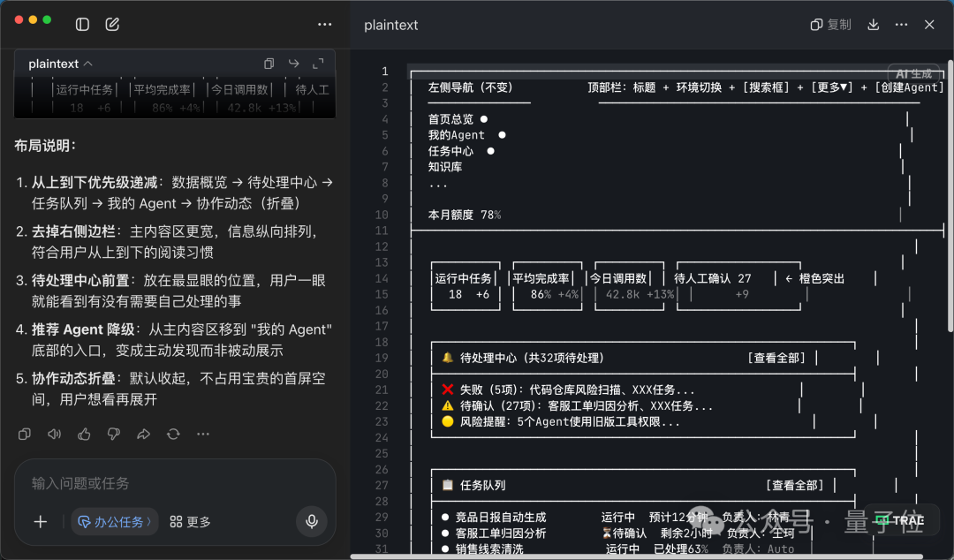Click the 更多 button beside 办公任务
The height and width of the screenshot is (560, 954).
(x=191, y=522)
